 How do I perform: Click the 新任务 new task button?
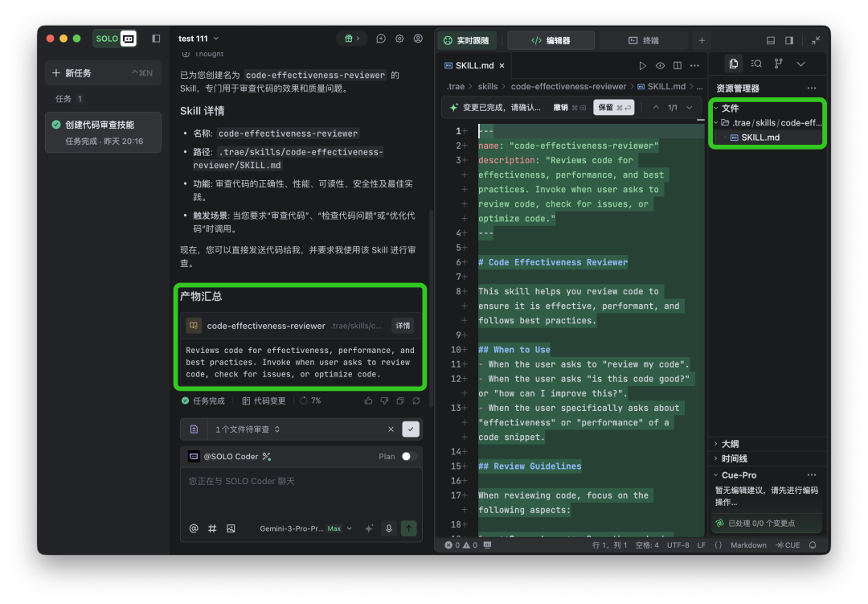point(103,73)
